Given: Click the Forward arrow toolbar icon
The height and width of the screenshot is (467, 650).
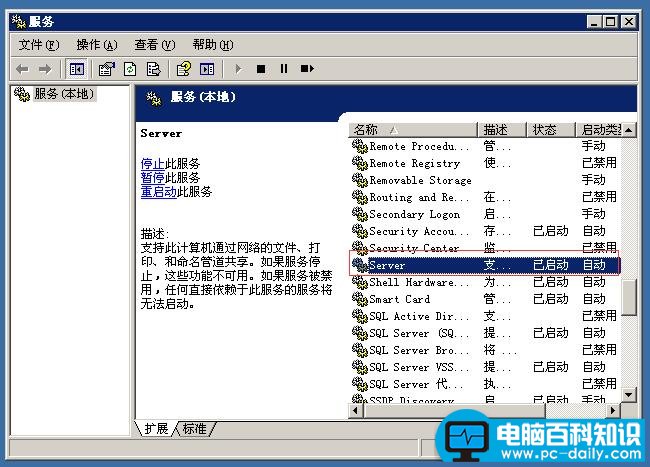Looking at the screenshot, I should point(45,69).
